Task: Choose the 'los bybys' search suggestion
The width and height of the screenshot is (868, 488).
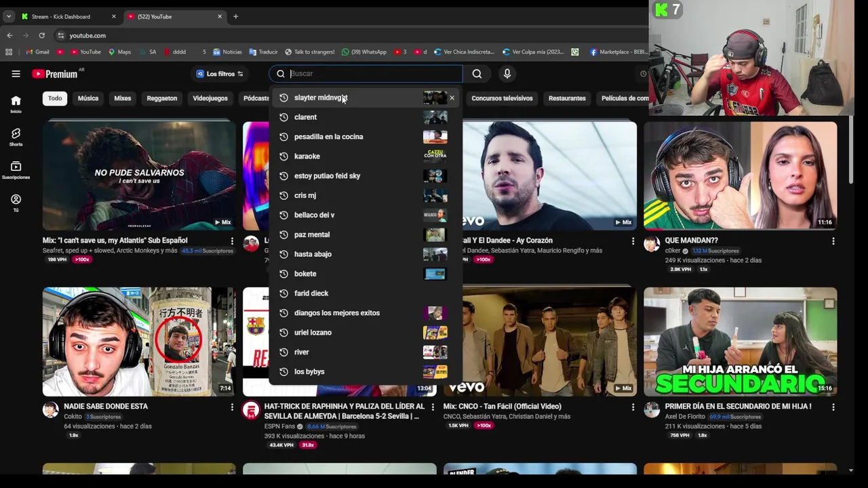Action: [x=366, y=372]
